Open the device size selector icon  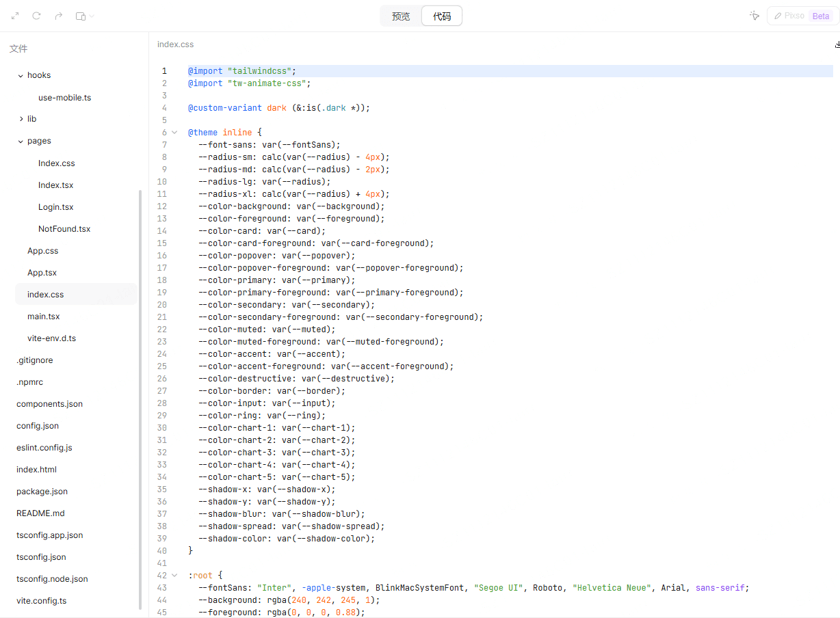point(84,16)
